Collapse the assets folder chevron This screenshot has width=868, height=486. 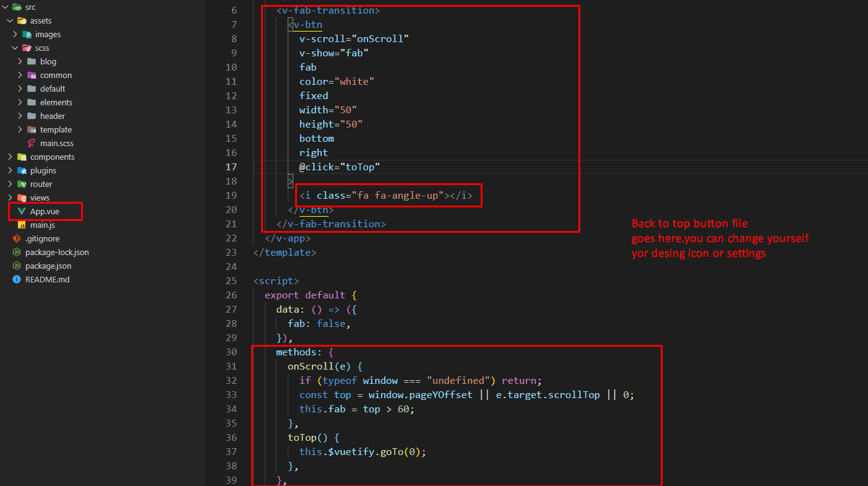[x=10, y=21]
